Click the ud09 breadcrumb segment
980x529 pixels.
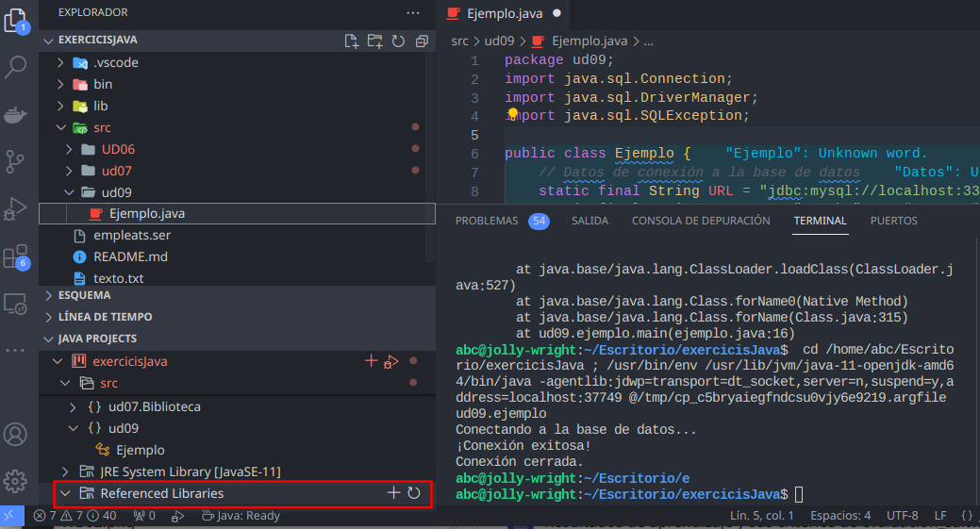coord(497,41)
